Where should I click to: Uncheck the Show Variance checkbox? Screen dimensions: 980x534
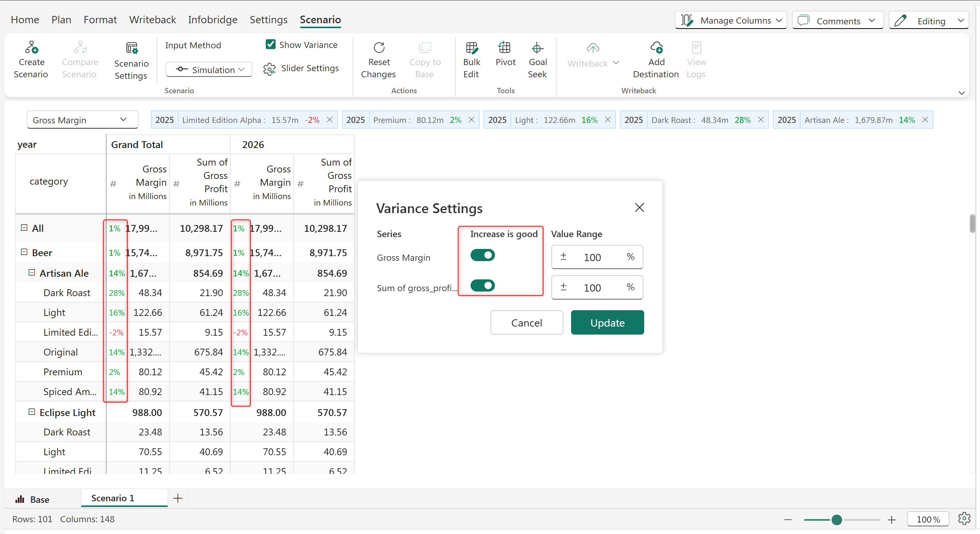click(x=271, y=45)
